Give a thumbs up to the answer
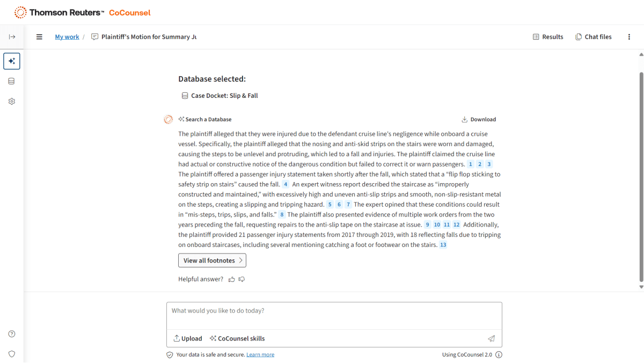Screen dimensions: 644x363 (232, 279)
